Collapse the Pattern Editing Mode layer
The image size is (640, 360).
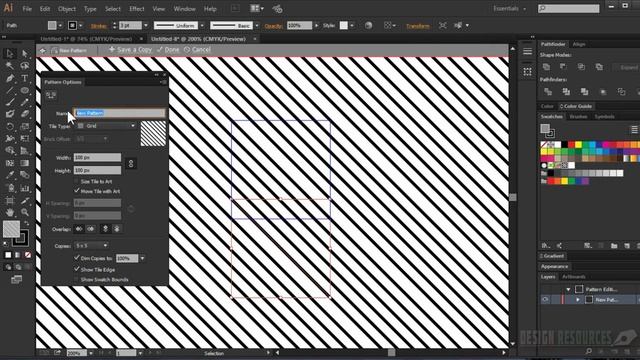point(568,289)
